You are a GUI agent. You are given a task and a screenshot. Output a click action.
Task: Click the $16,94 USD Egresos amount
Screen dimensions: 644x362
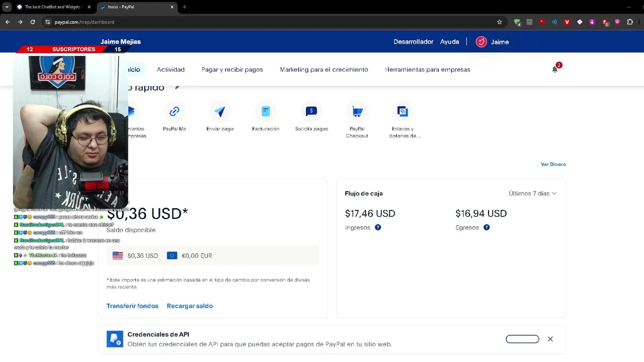[x=481, y=214]
